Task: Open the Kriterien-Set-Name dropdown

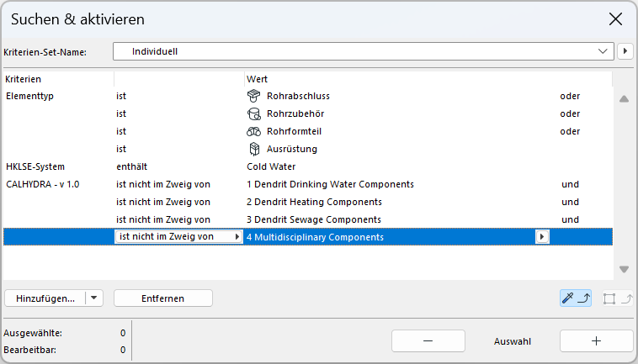Action: pyautogui.click(x=363, y=51)
